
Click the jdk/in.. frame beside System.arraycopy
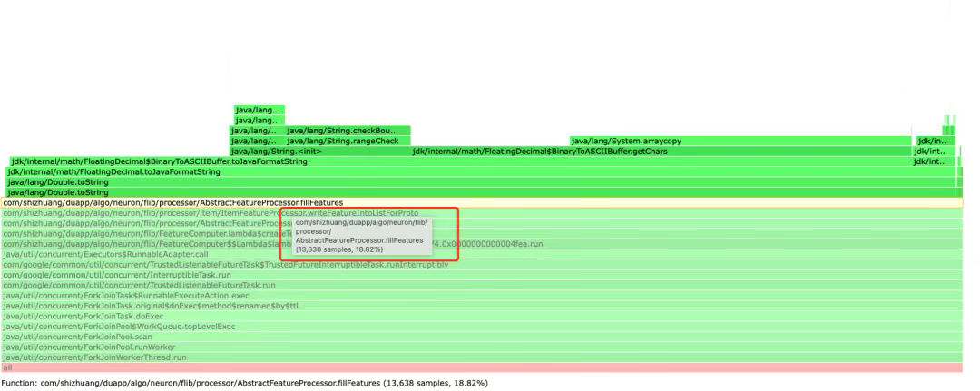(936, 142)
